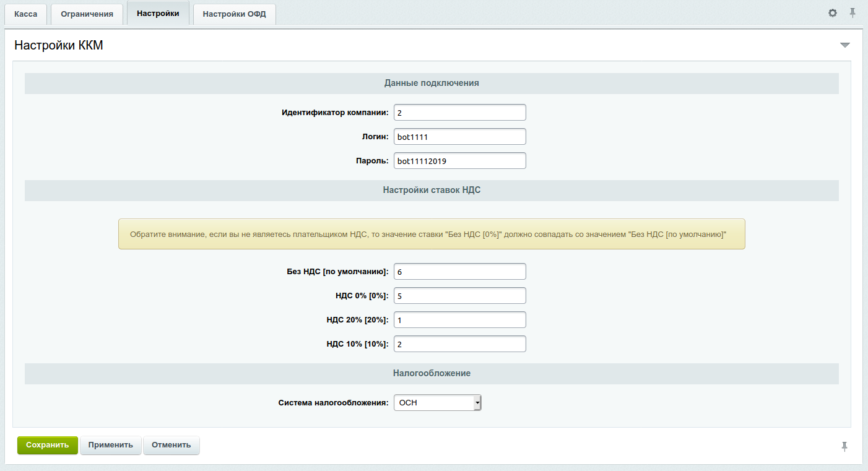Click the Отменить button
This screenshot has height=471, width=868.
click(x=171, y=445)
